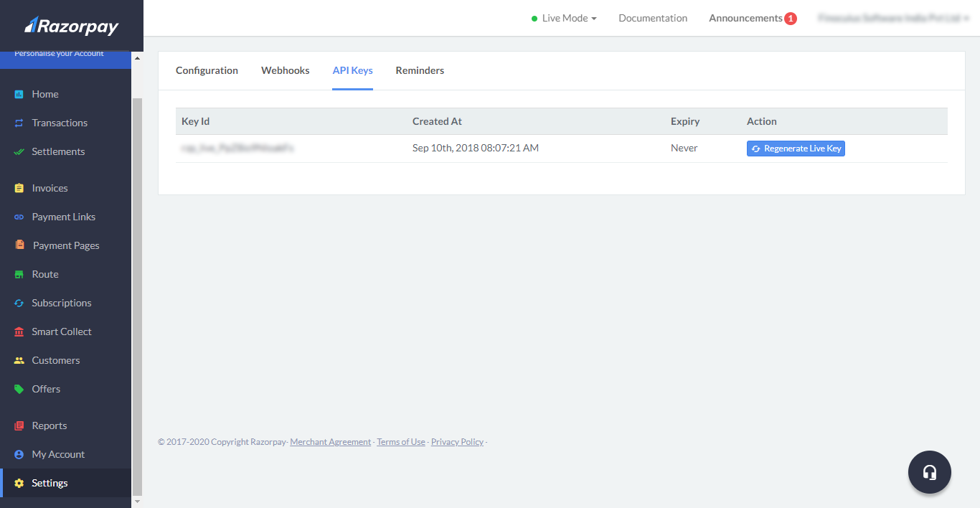
Task: Click the Created At column header
Action: coord(437,121)
